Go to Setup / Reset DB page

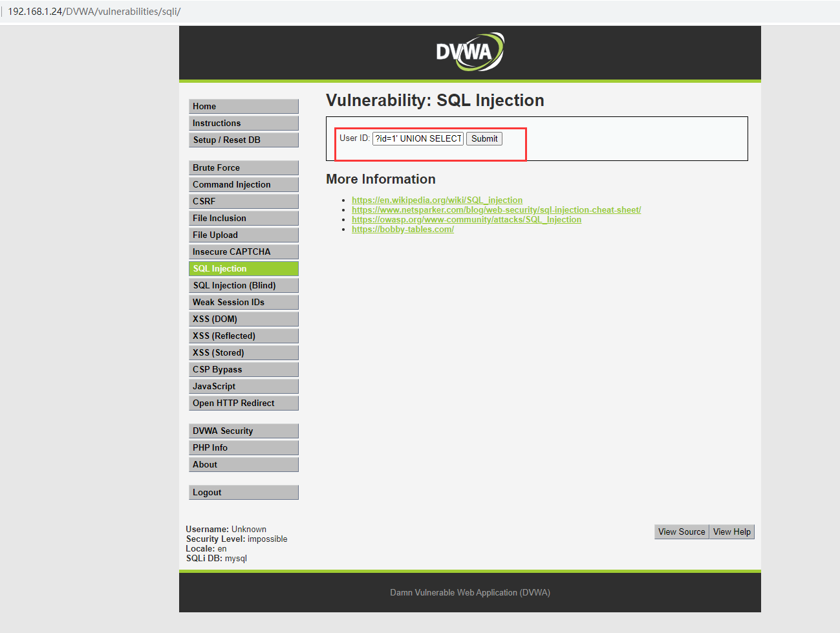tap(243, 140)
